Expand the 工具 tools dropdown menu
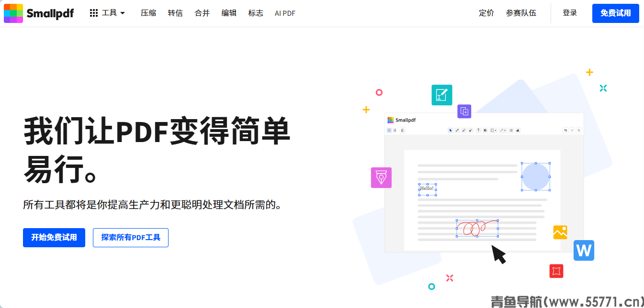Screen dimensions: 644x308 click(107, 13)
